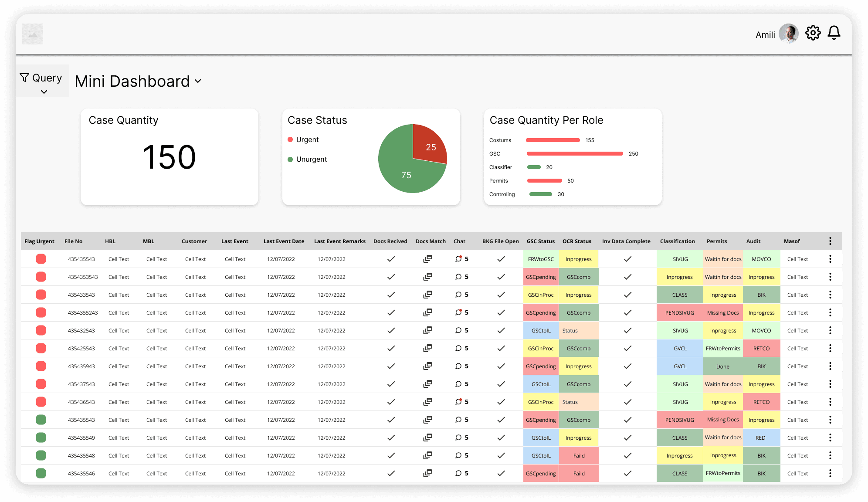Screen dimensions: 868x502
Task: Click Docs Match icon for file 435435548
Action: tap(427, 455)
